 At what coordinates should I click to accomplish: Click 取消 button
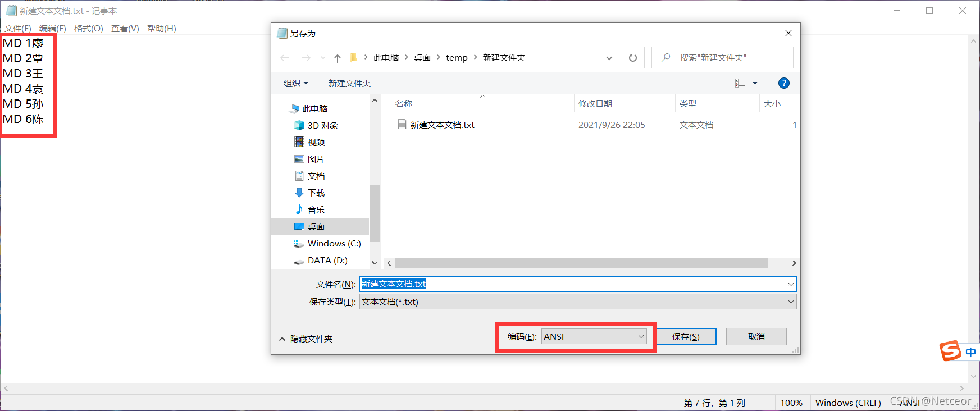point(756,336)
